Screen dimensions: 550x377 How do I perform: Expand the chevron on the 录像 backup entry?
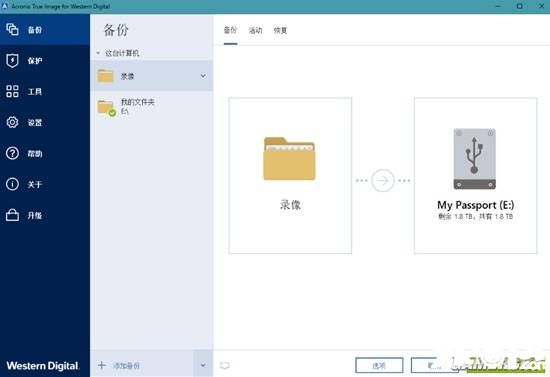click(203, 76)
